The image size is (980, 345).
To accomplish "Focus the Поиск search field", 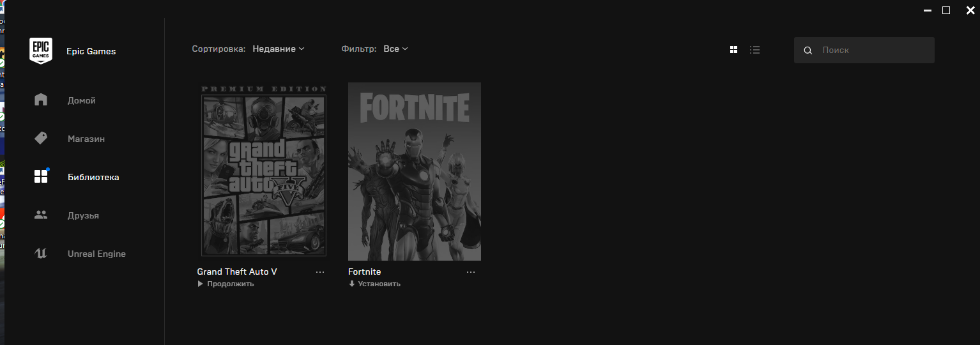I will tap(864, 50).
